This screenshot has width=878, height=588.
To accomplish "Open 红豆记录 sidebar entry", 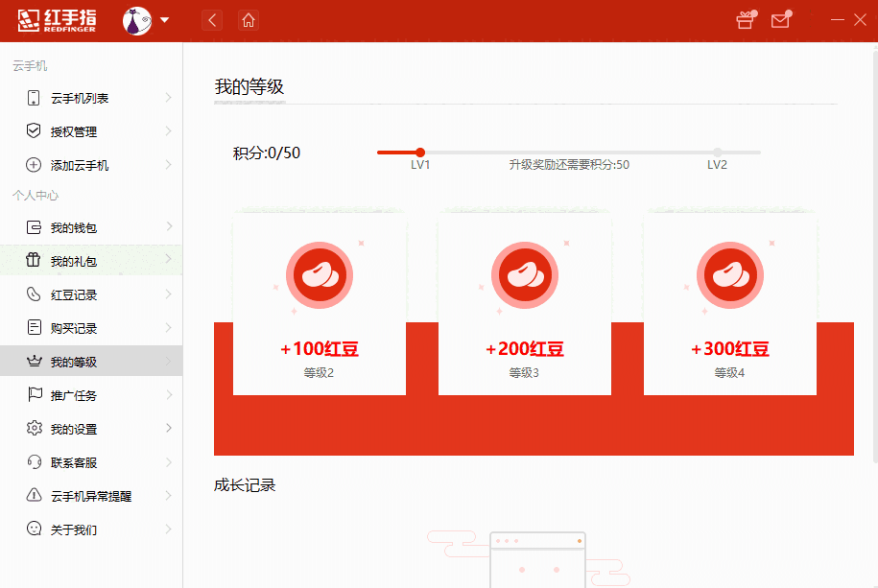I will [91, 294].
